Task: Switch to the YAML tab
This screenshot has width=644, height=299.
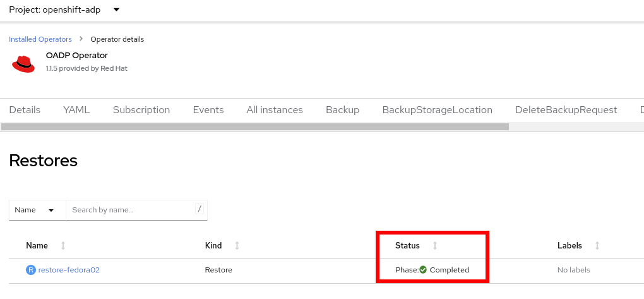Action: [x=76, y=110]
